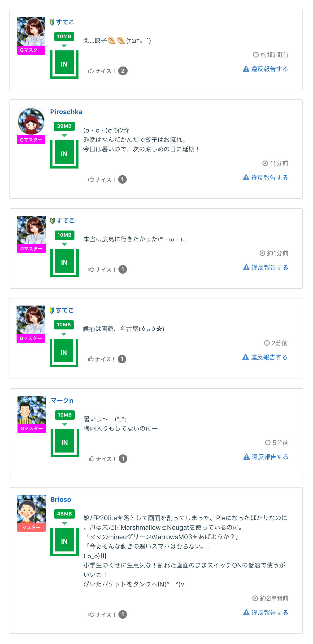Click Brioso's avatar picture
This screenshot has width=313, height=644.
[x=31, y=509]
